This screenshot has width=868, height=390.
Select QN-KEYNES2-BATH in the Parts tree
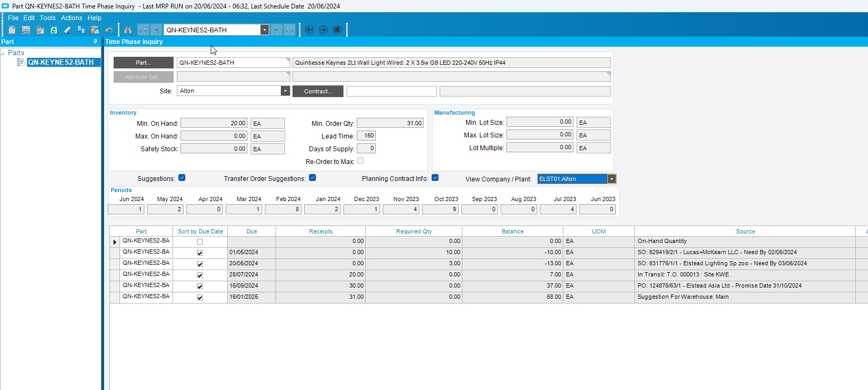click(61, 62)
